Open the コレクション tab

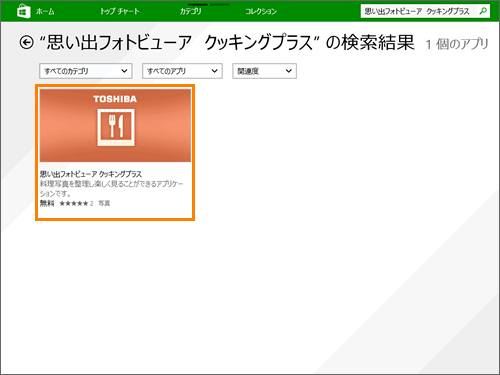261,11
